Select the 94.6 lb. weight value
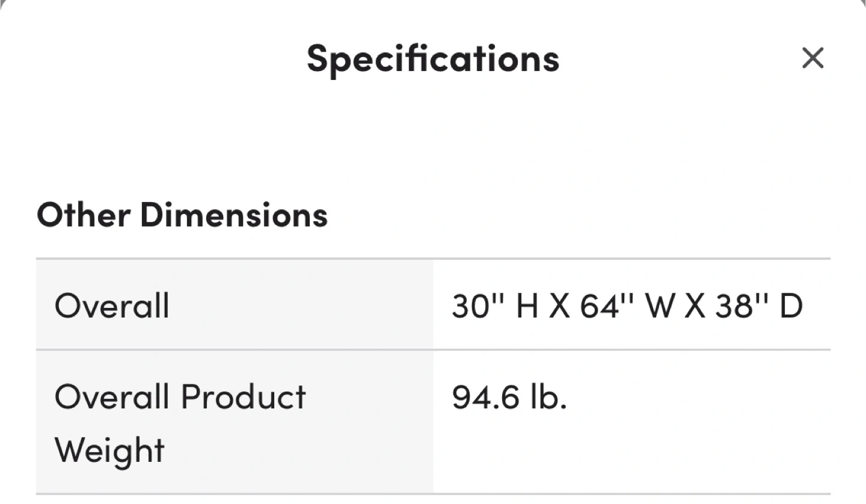Screen dimensions: 866x504 (509, 397)
